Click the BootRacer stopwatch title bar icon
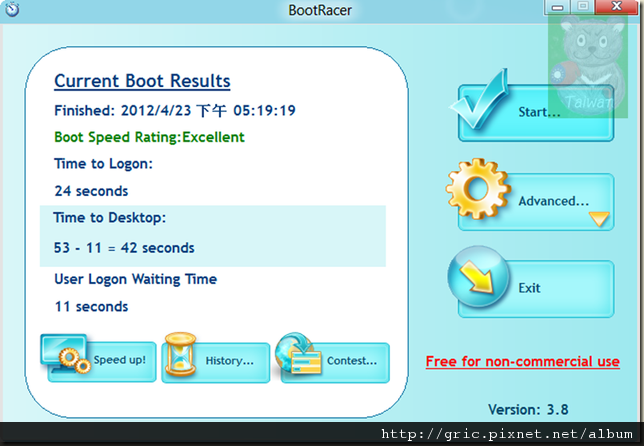 coord(12,9)
